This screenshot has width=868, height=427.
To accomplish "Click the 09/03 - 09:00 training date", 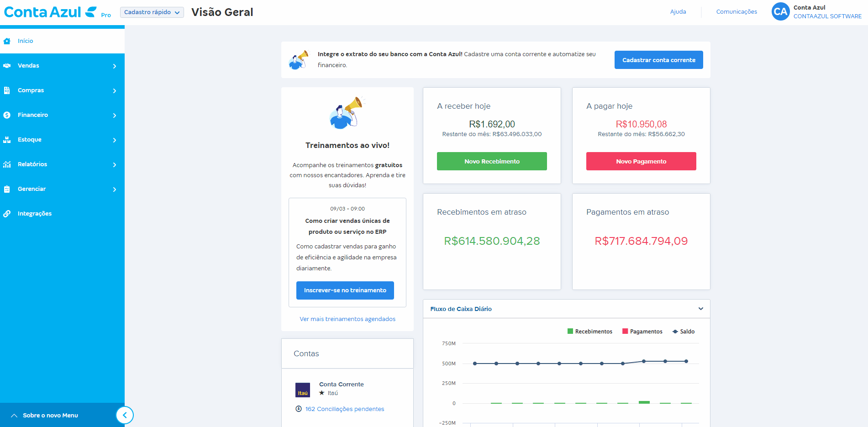I will [347, 209].
